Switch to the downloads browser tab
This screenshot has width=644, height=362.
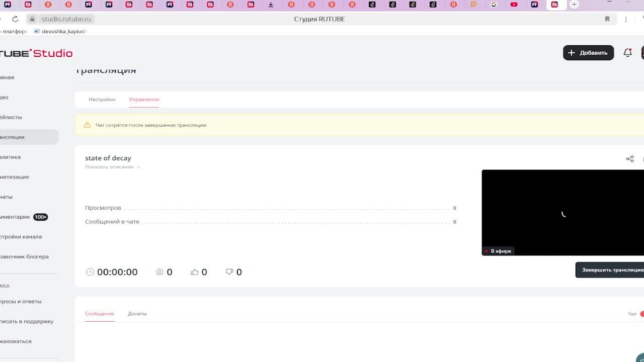271,5
